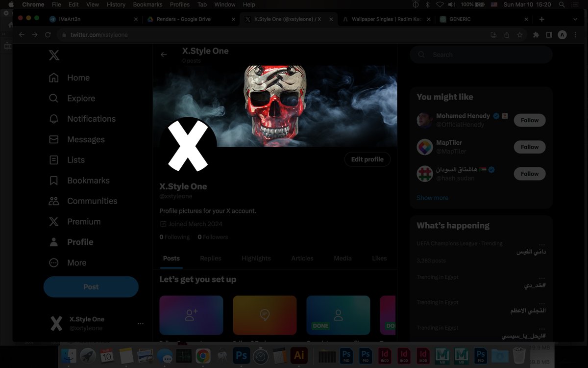Open Lists in the sidebar
This screenshot has height=368, width=588.
[67, 160]
